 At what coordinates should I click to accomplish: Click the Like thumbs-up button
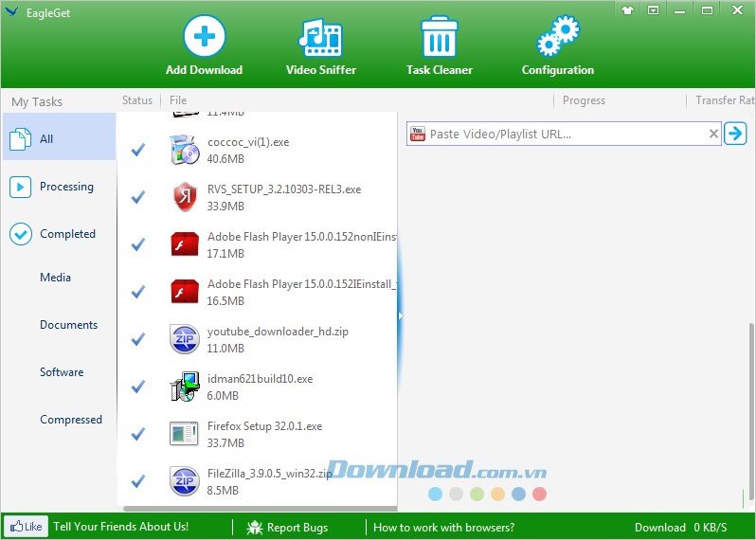(25, 527)
